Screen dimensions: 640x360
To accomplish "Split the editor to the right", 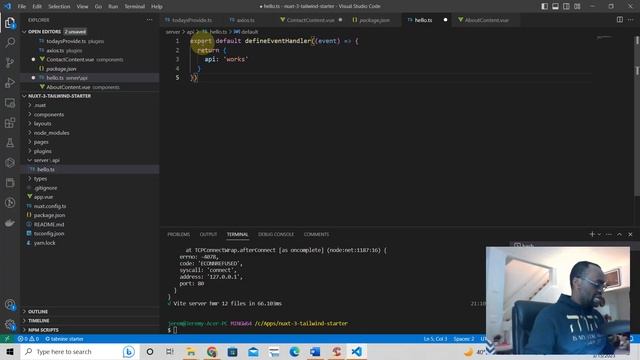I will click(620, 20).
